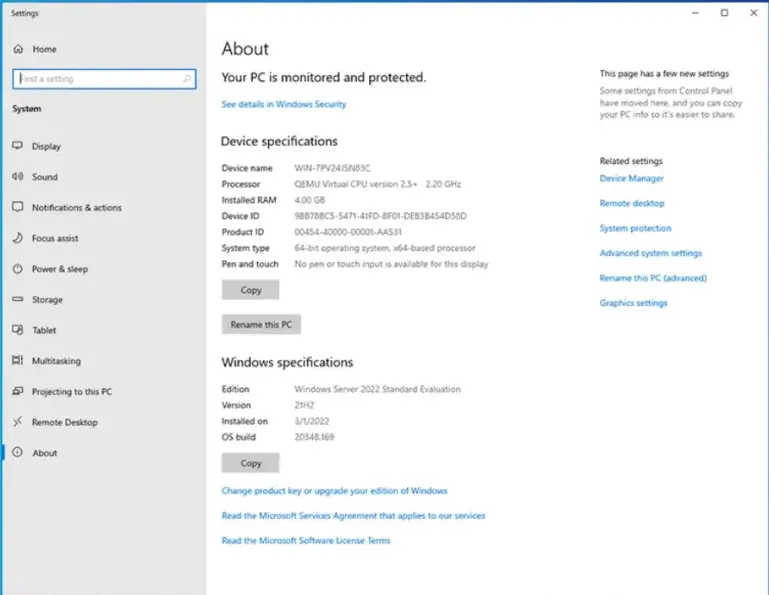769x595 pixels.
Task: Click the Sound speaker icon
Action: click(18, 177)
